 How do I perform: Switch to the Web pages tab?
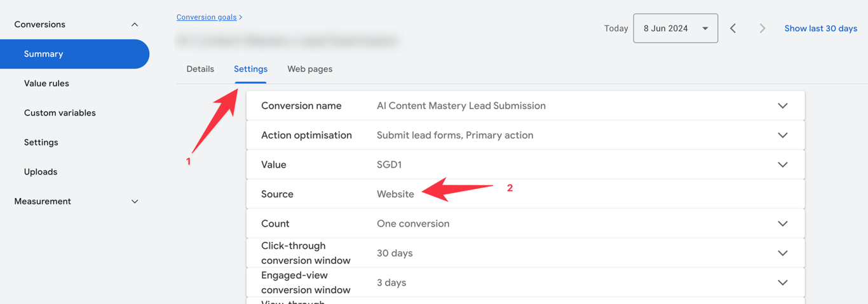click(310, 69)
